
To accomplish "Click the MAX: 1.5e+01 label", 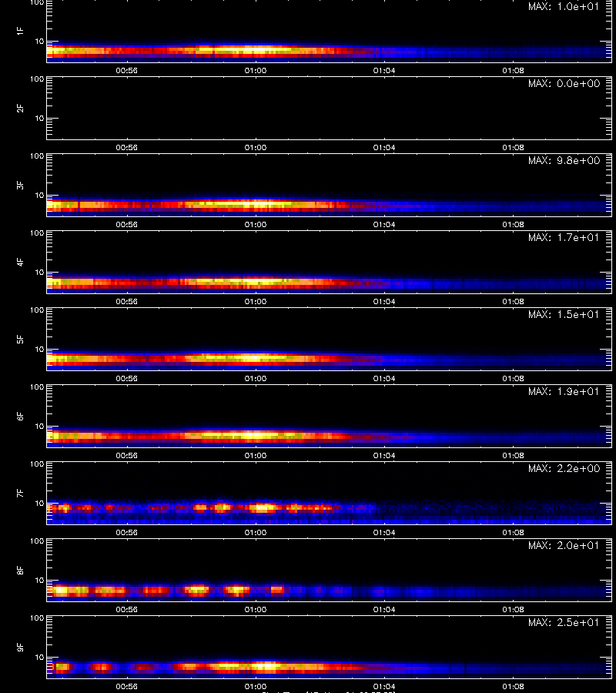I will pos(564,314).
